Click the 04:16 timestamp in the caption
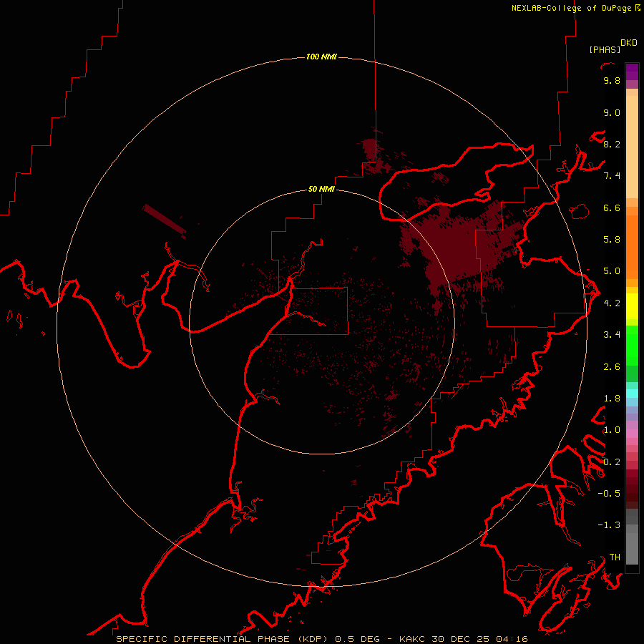The height and width of the screenshot is (644, 644). coord(512,639)
